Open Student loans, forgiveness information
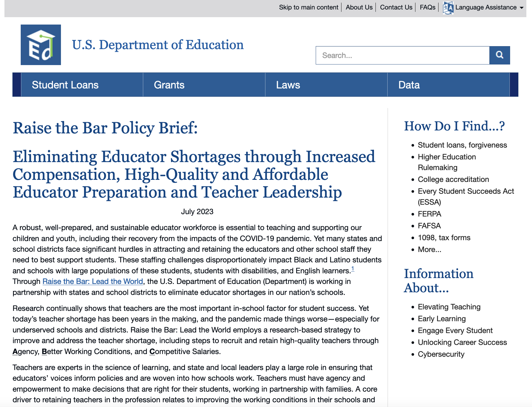Viewport: 532px width, 407px height. (462, 145)
